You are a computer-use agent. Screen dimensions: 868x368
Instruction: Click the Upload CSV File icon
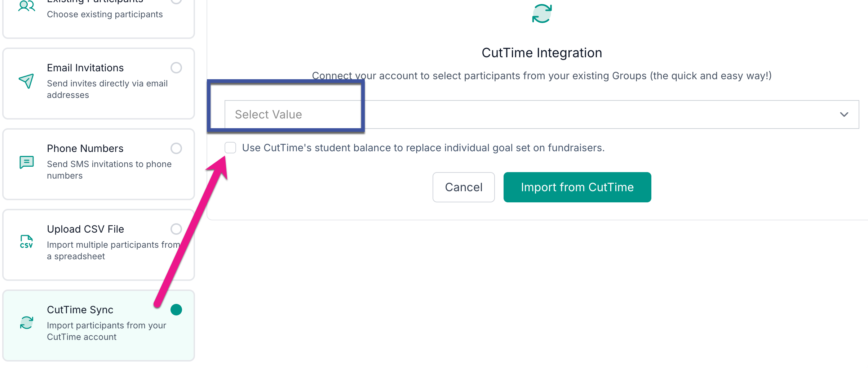pos(26,242)
